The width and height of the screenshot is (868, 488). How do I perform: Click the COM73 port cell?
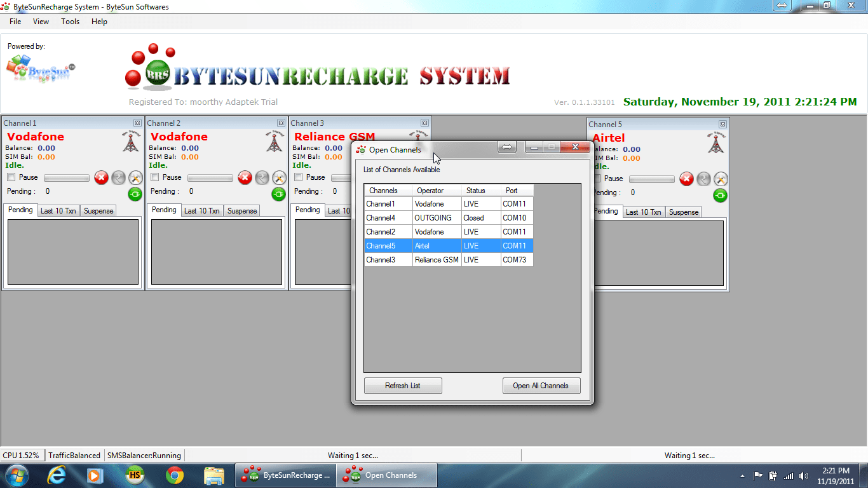(517, 260)
